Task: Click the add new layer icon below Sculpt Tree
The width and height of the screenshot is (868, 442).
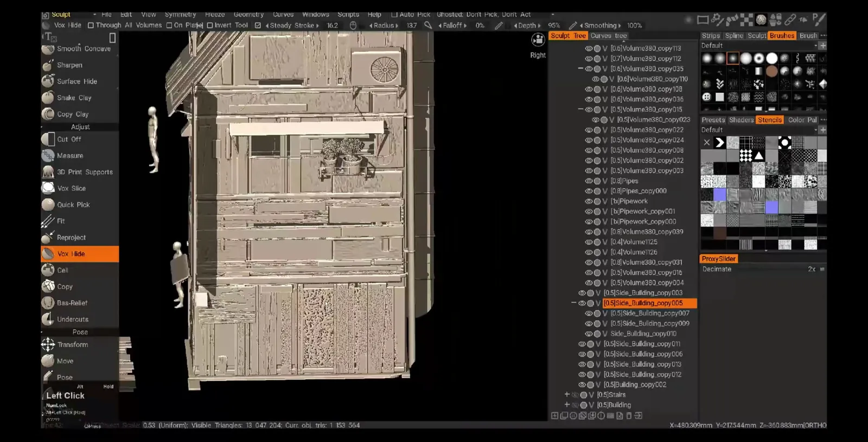Action: click(x=554, y=416)
